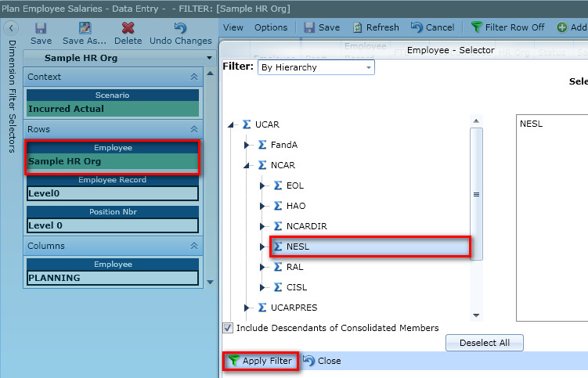Click the Cancel toolbar button
This screenshot has height=378, width=588.
[432, 27]
